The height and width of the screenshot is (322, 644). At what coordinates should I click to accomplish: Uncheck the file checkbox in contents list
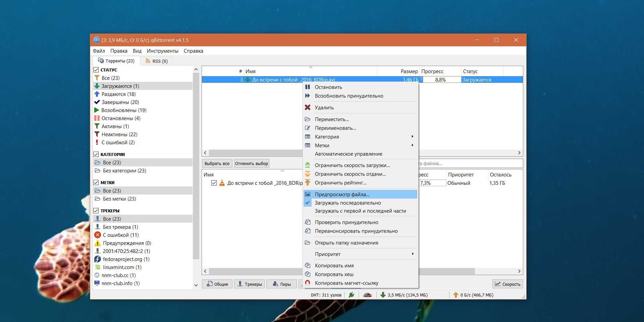[214, 183]
